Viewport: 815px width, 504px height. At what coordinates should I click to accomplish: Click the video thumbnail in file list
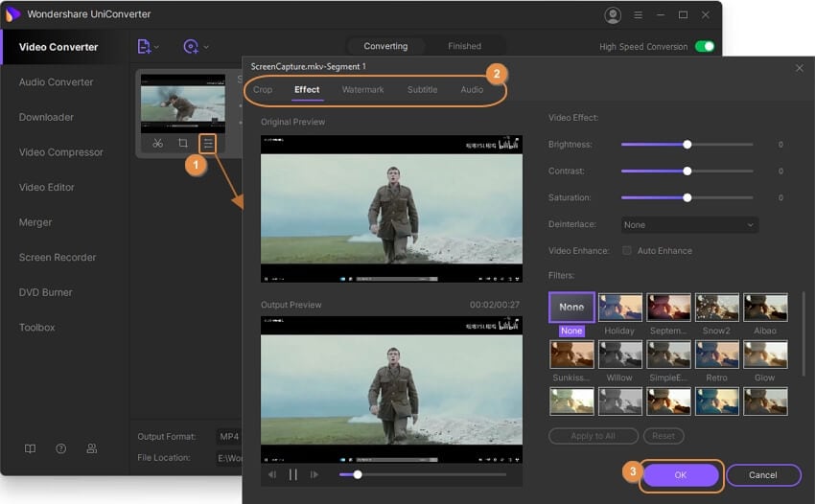(x=183, y=103)
